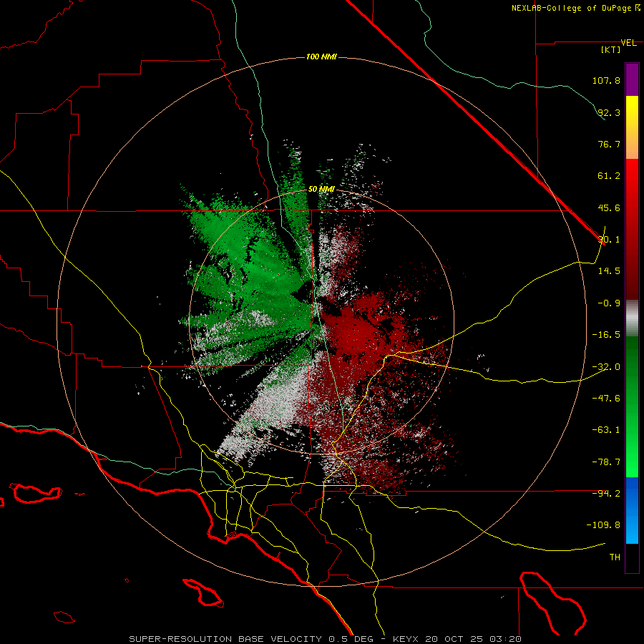Screen dimensions: 644x644
Task: Click the 100 NMI range ring label
Action: (x=321, y=57)
